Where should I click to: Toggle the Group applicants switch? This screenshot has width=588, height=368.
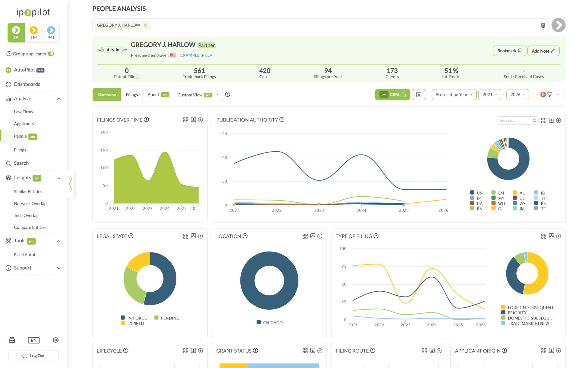[51, 54]
